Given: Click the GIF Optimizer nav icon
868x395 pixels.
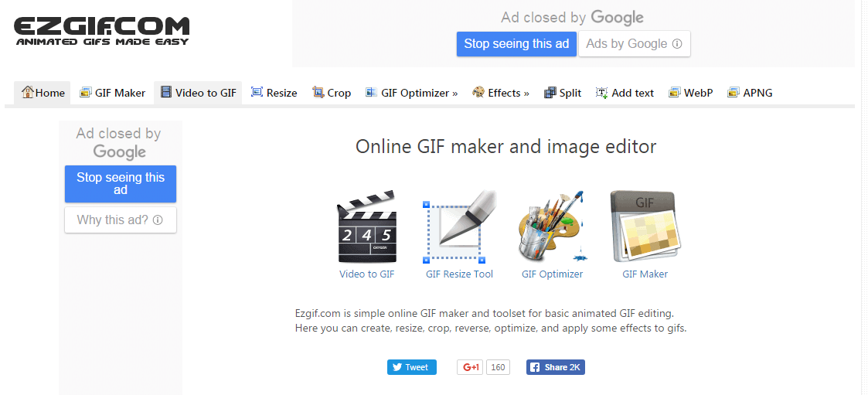Looking at the screenshot, I should coord(371,93).
